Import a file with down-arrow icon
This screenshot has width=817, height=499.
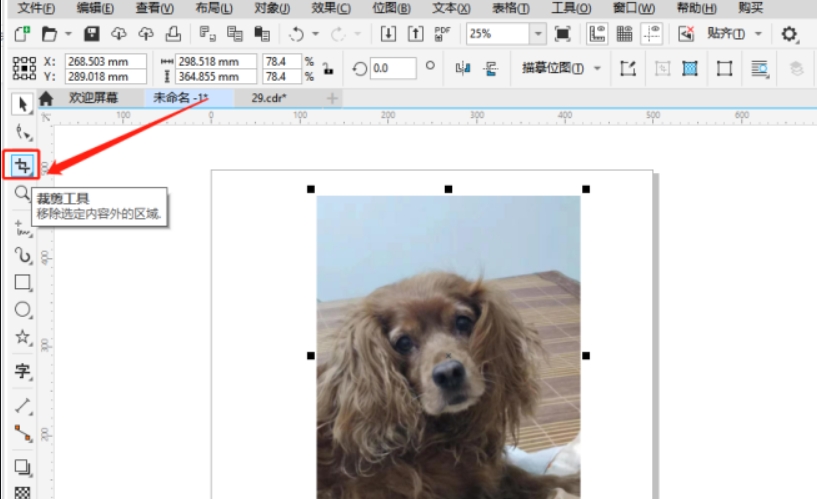pyautogui.click(x=388, y=34)
